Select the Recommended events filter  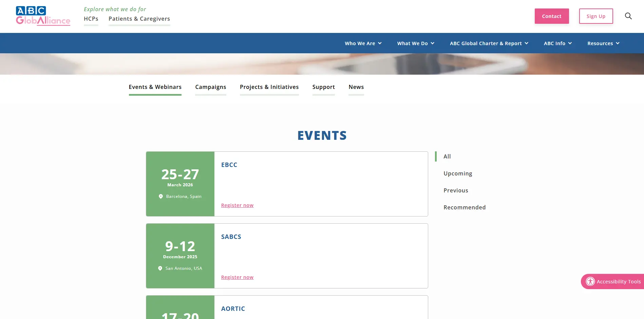465,207
